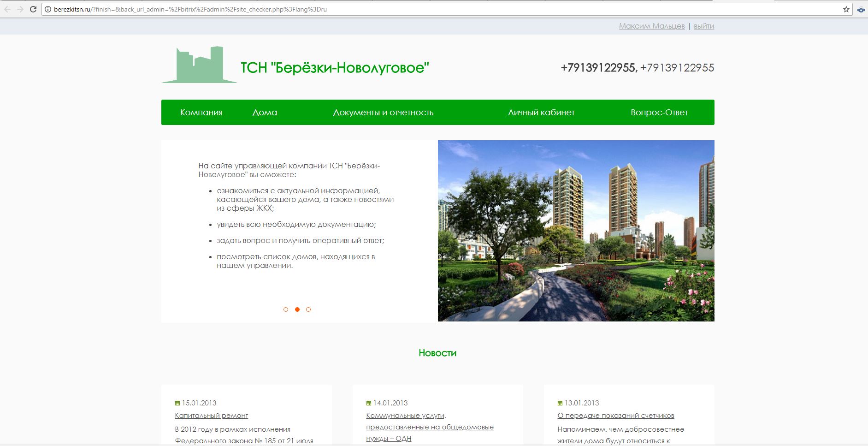Open the Компания menu item
The image size is (868, 446).
[x=201, y=112]
